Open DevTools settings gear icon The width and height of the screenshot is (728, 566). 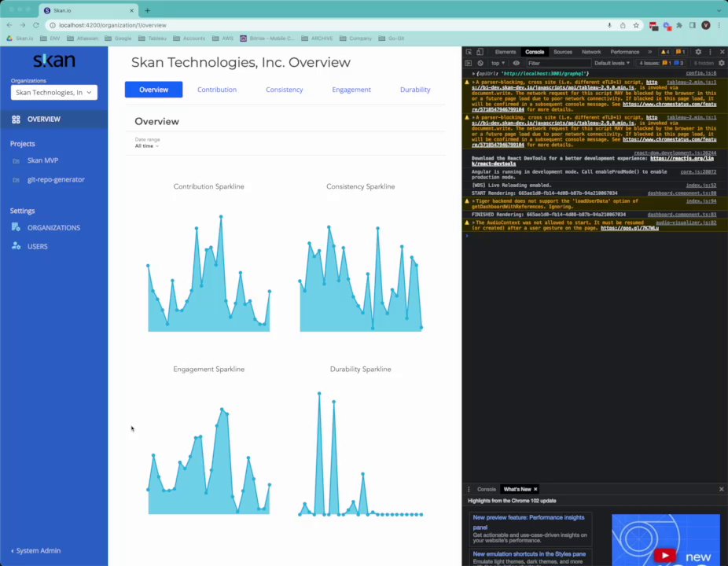pos(698,52)
